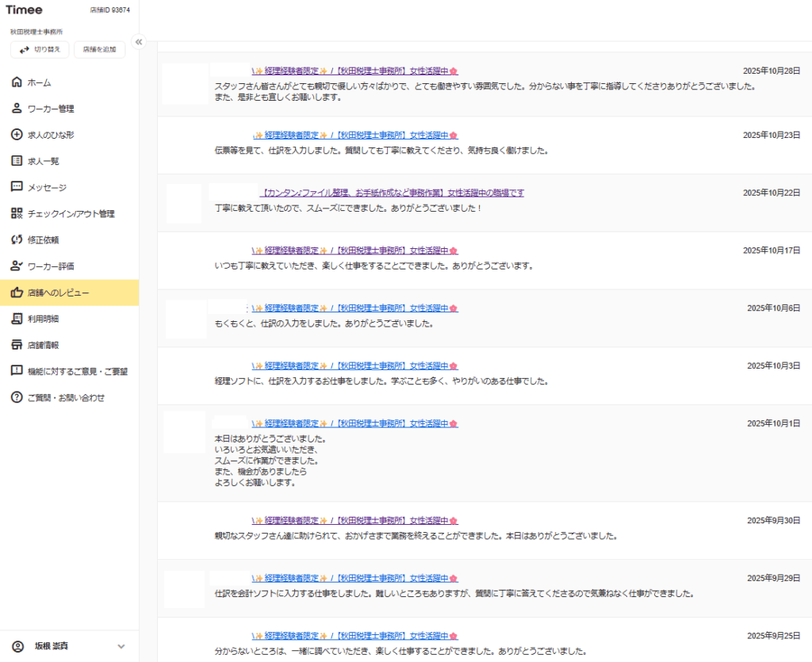Viewport: 812px width, 662px height.
Task: Click the メッセージ speech bubble icon
Action: [17, 187]
